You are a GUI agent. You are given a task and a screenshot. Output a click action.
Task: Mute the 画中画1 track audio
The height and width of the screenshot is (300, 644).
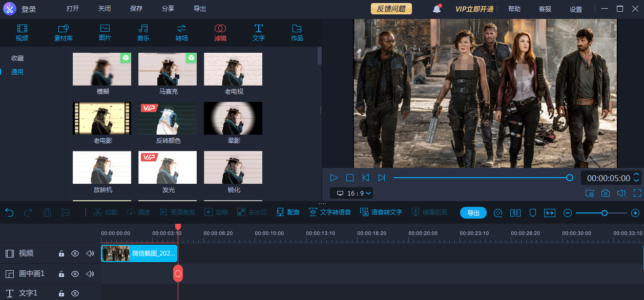click(90, 274)
